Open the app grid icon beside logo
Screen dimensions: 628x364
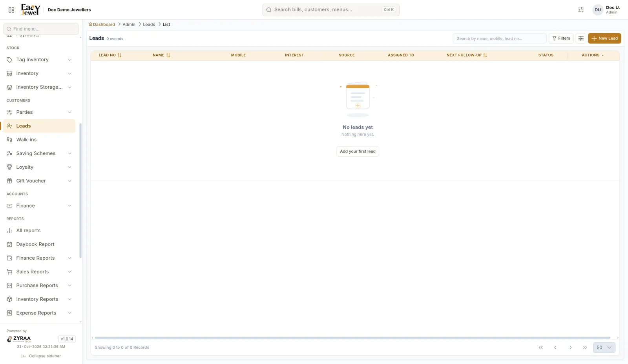pos(11,10)
